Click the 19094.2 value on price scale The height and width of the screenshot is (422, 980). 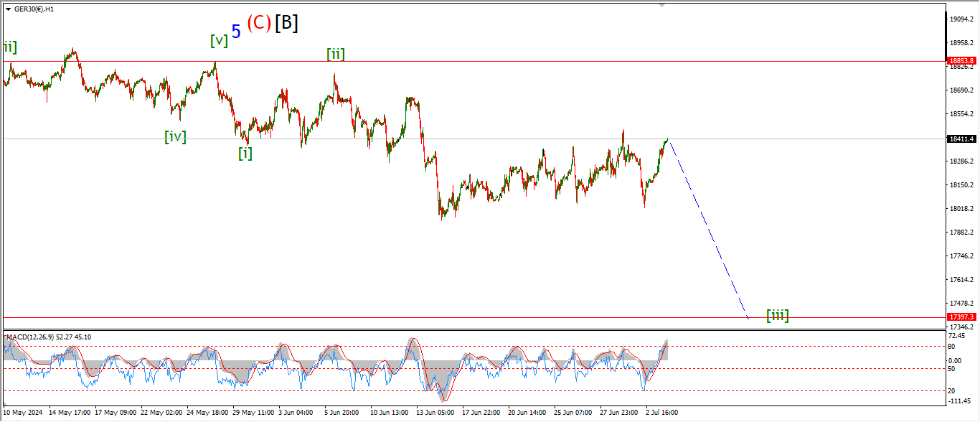point(960,19)
